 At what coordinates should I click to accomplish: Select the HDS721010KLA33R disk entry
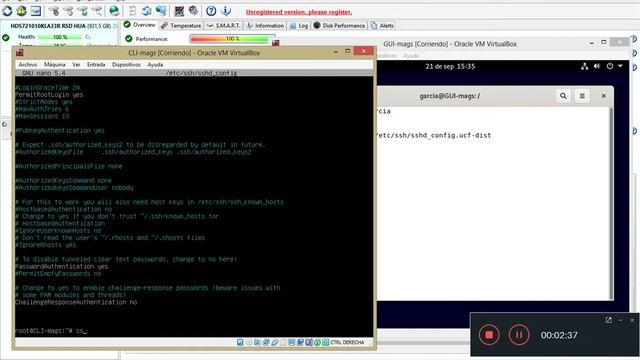(x=60, y=26)
